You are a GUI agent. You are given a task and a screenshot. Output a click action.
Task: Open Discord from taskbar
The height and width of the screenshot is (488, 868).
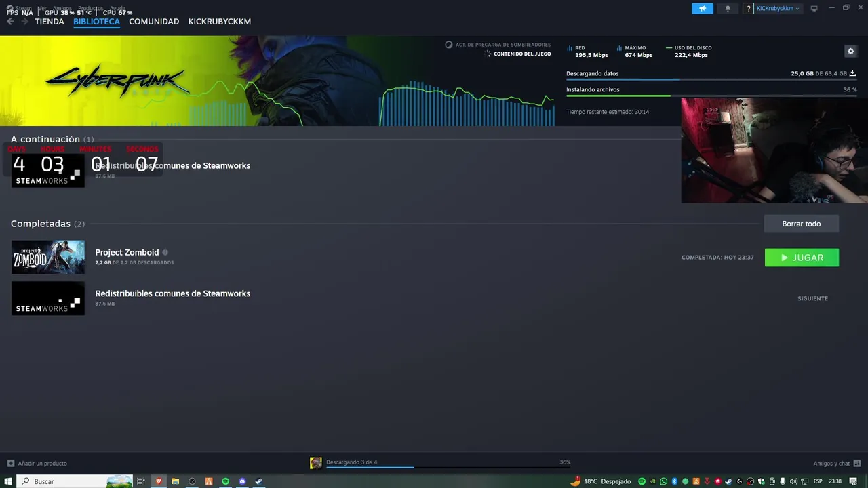point(242,481)
